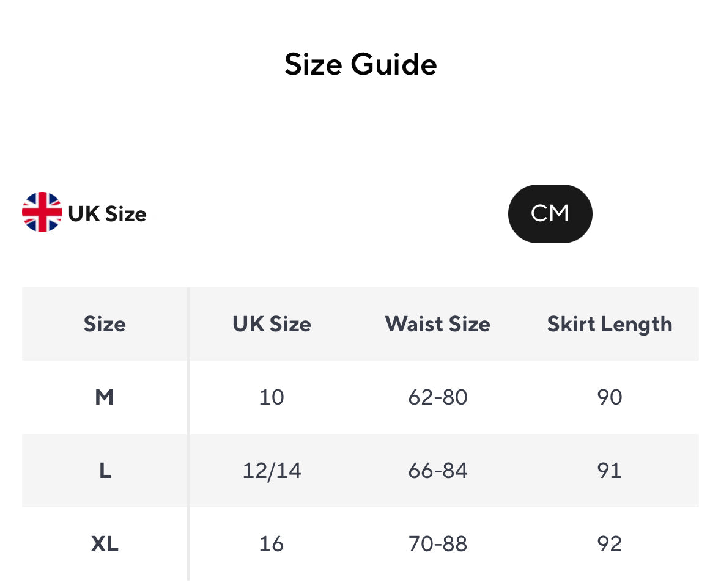Click the Waist Size column header
Viewport: 721px width, 588px height.
[437, 324]
